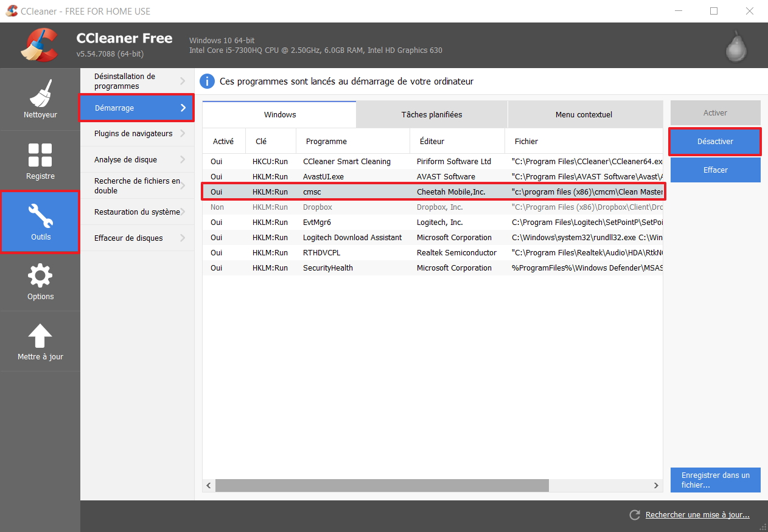Viewport: 768px width, 532px height.
Task: Open the Registre section
Action: [x=40, y=161]
